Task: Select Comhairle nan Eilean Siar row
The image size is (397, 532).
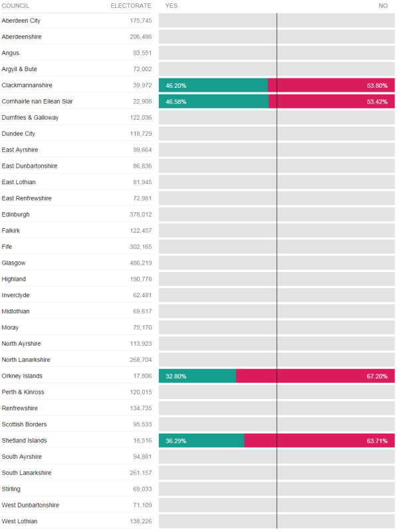Action: (x=198, y=102)
